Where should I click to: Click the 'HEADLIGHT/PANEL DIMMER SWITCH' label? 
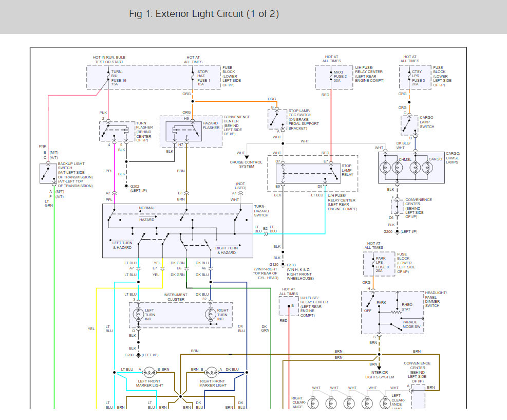(436, 299)
